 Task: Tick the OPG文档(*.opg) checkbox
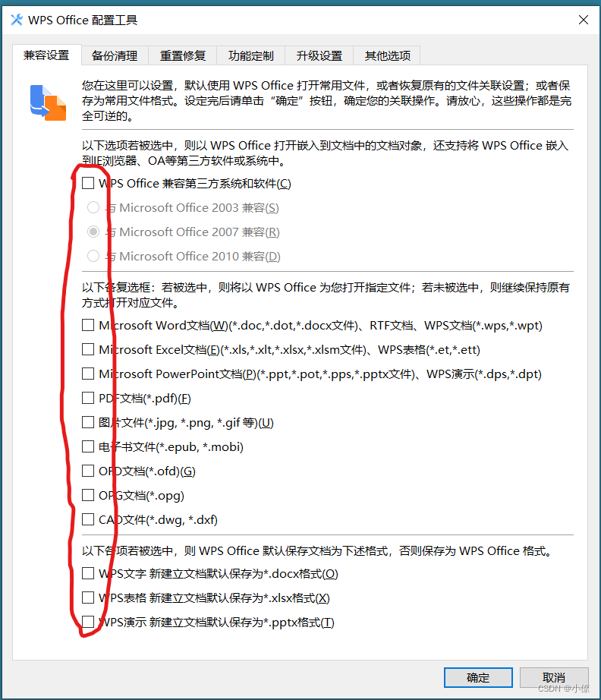pyautogui.click(x=88, y=495)
